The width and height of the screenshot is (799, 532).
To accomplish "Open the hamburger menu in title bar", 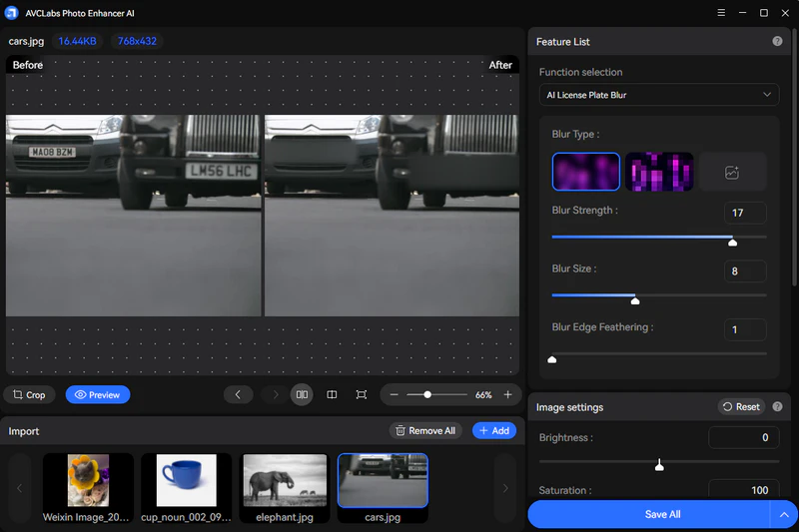I will click(x=721, y=13).
